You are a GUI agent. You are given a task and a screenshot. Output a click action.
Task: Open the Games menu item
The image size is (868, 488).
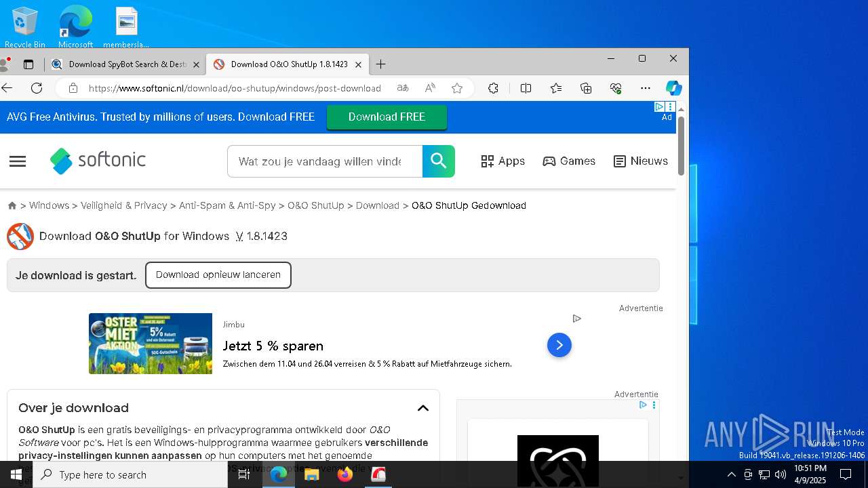[x=569, y=161]
